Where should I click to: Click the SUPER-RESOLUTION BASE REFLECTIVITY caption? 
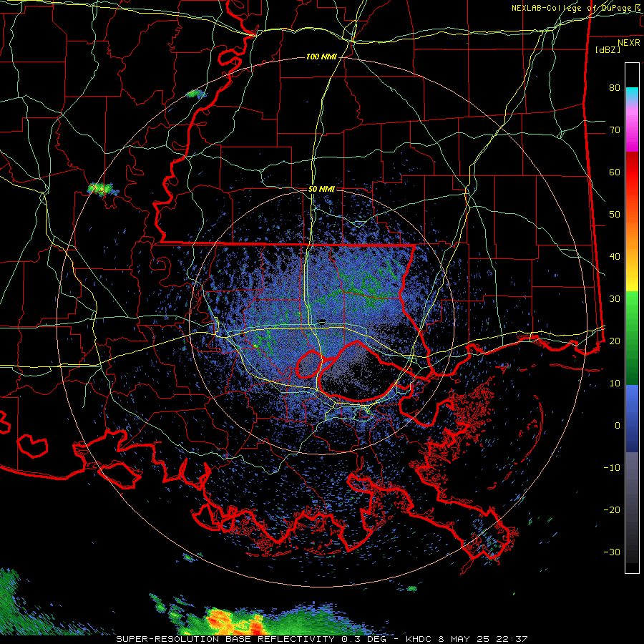[x=225, y=639]
